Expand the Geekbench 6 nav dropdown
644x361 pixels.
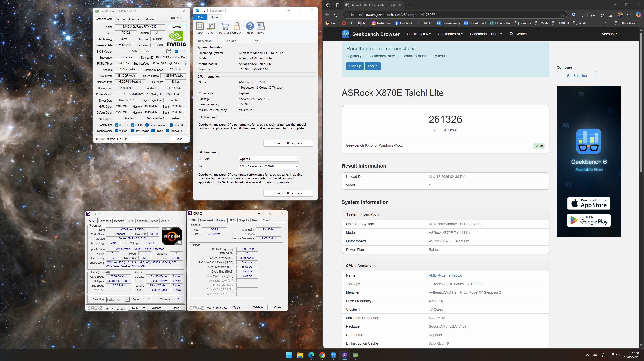point(419,34)
